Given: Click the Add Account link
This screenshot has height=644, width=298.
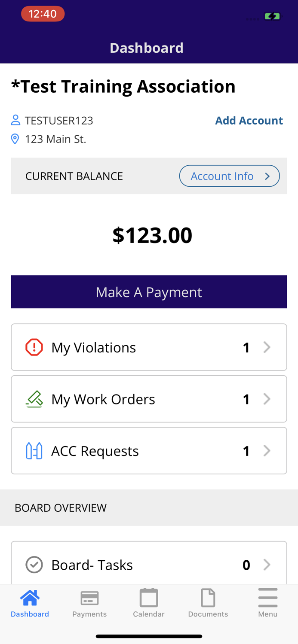Looking at the screenshot, I should (x=249, y=120).
